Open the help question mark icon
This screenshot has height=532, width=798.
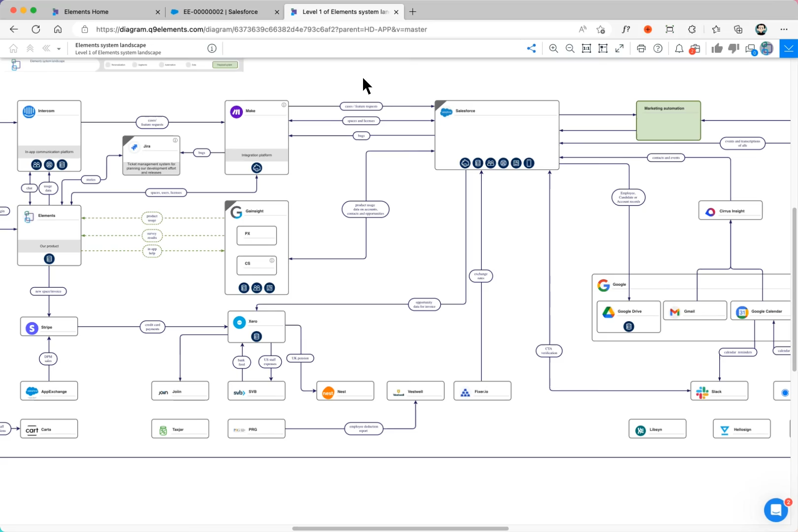click(x=658, y=48)
